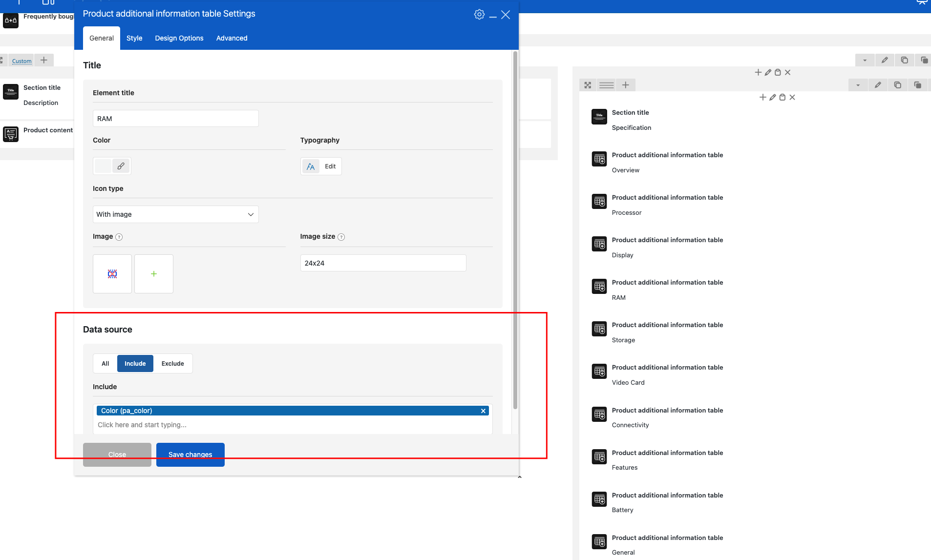Choose the Include data source option
931x560 pixels.
pyautogui.click(x=135, y=364)
